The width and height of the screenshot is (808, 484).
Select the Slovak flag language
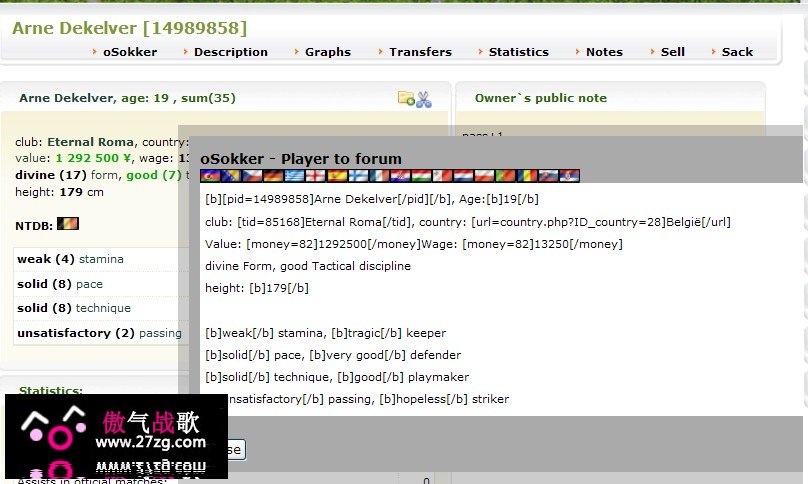(548, 176)
